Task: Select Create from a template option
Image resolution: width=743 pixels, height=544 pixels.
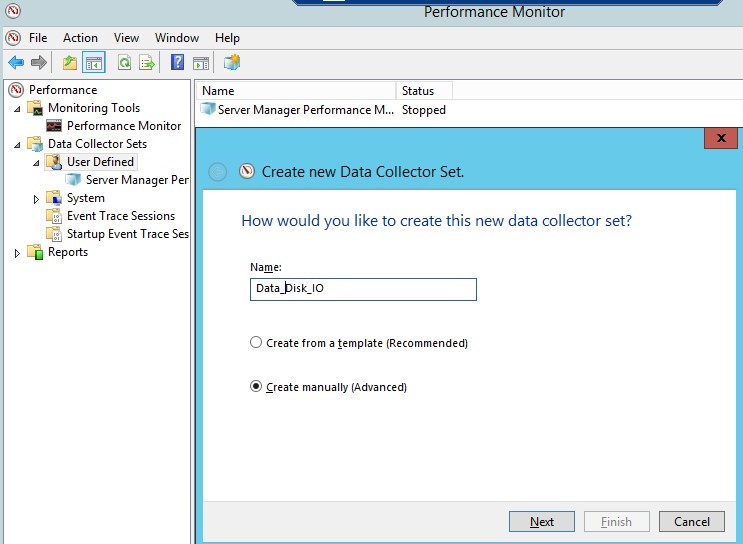Action: pos(256,343)
